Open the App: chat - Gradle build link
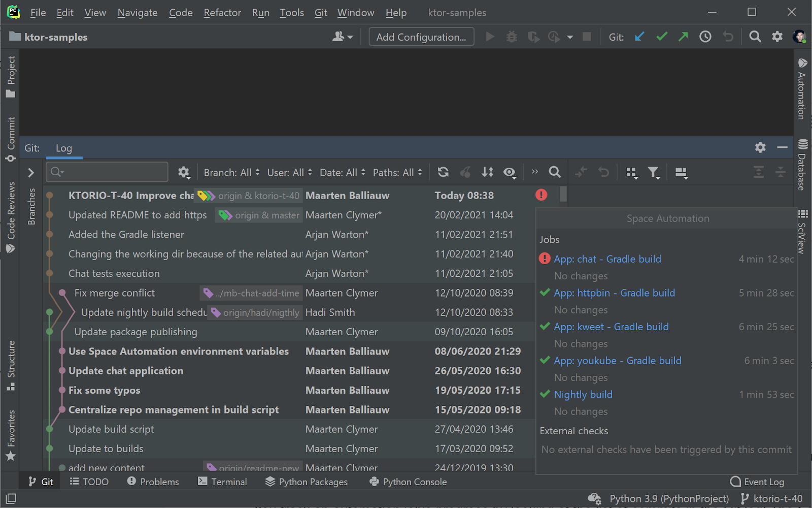Screen dimensions: 812x508 click(607, 259)
